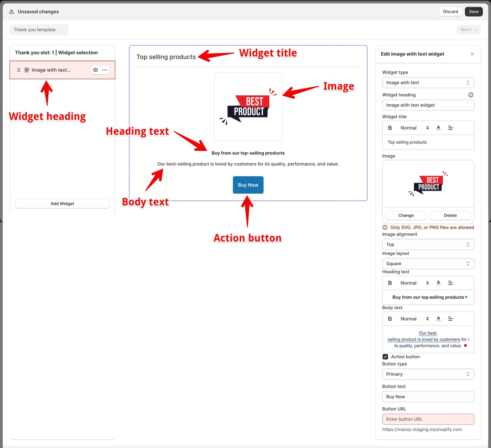
Task: Focus the Enter button URL field
Action: tap(428, 419)
